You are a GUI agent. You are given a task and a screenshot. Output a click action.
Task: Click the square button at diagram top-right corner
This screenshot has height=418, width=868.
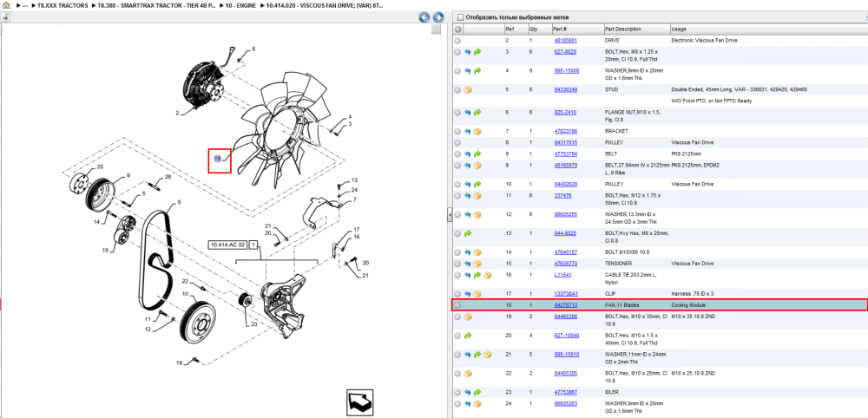click(437, 29)
